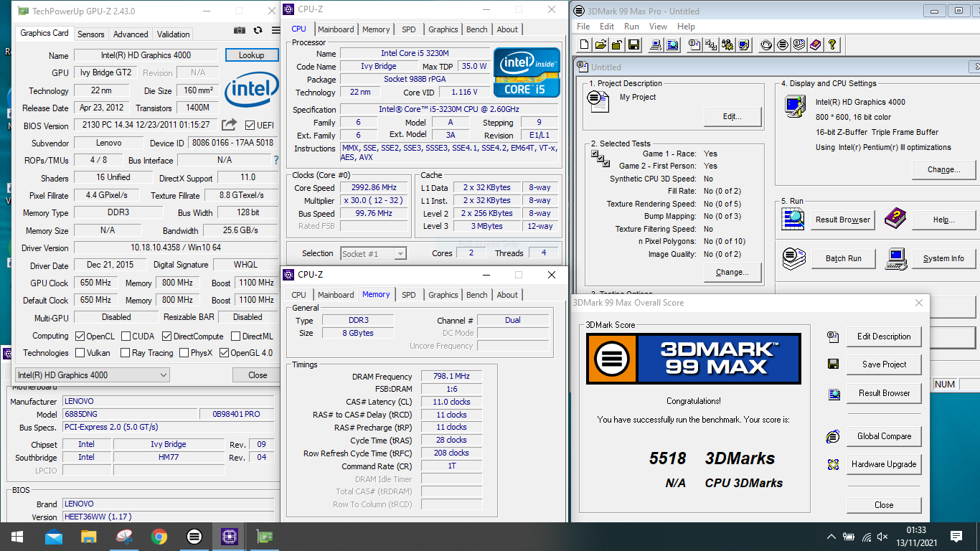Click the stacked-pages batch toolbar icon in 3DMark
Screen dimensions: 980x551
tap(799, 44)
